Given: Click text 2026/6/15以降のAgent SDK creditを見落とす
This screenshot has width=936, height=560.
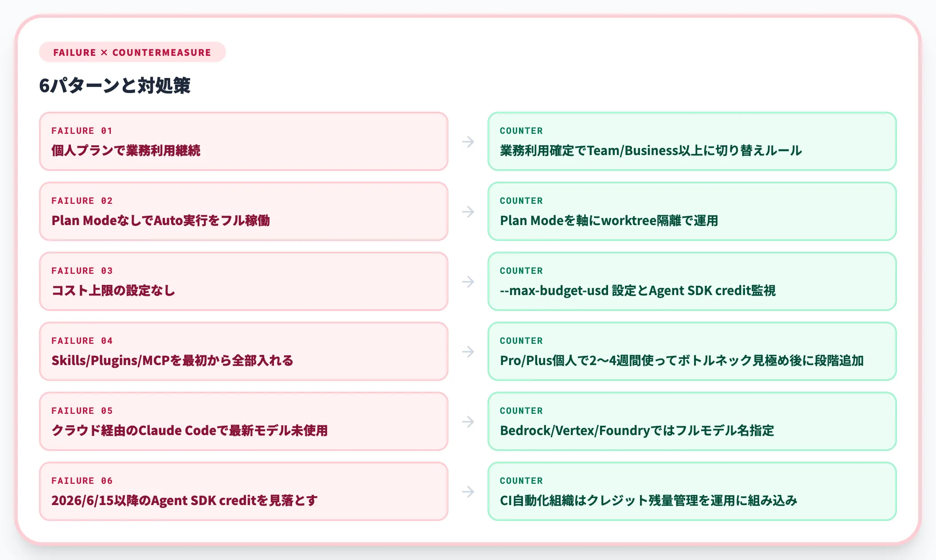Looking at the screenshot, I should pos(184,501).
